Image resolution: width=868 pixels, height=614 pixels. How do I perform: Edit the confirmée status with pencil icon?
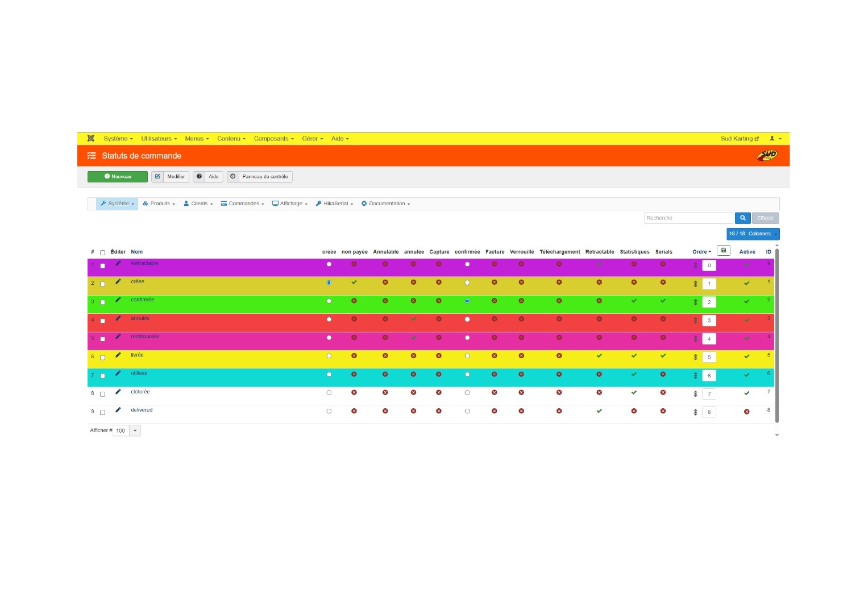pos(118,300)
